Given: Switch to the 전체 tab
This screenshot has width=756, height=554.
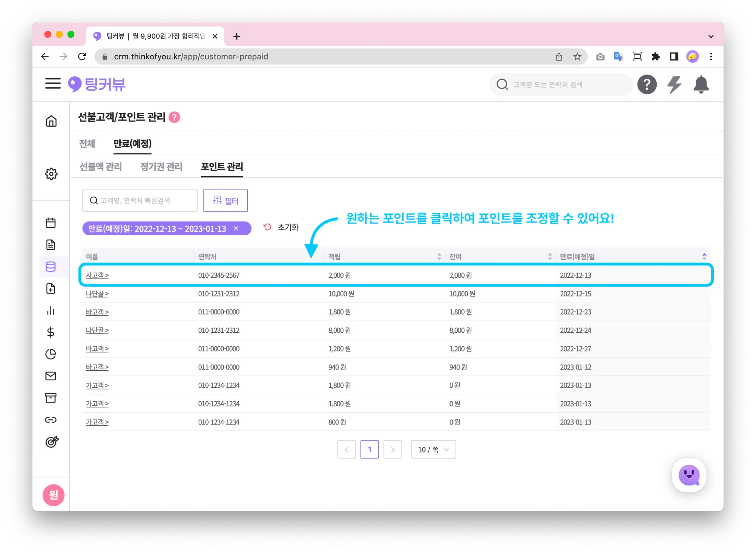Looking at the screenshot, I should click(87, 143).
